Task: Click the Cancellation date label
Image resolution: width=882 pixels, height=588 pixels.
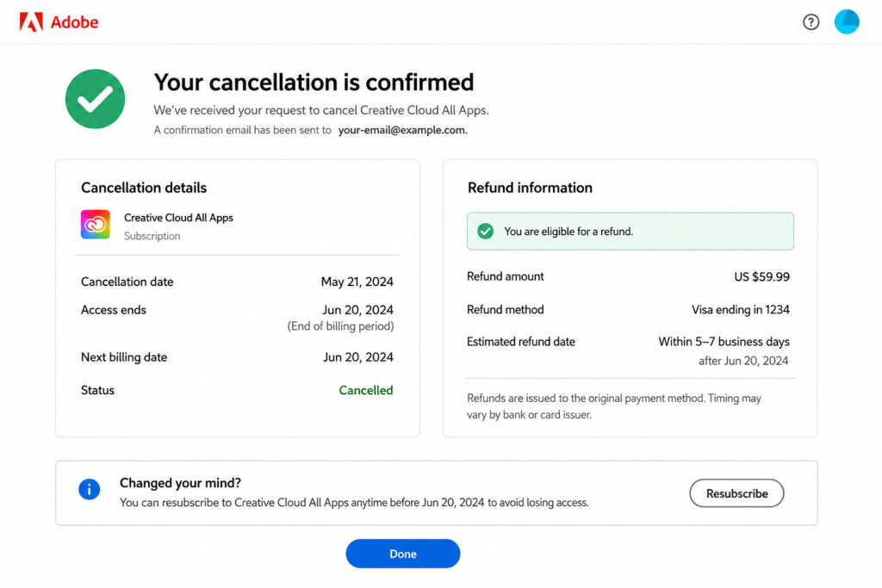Action: (127, 282)
